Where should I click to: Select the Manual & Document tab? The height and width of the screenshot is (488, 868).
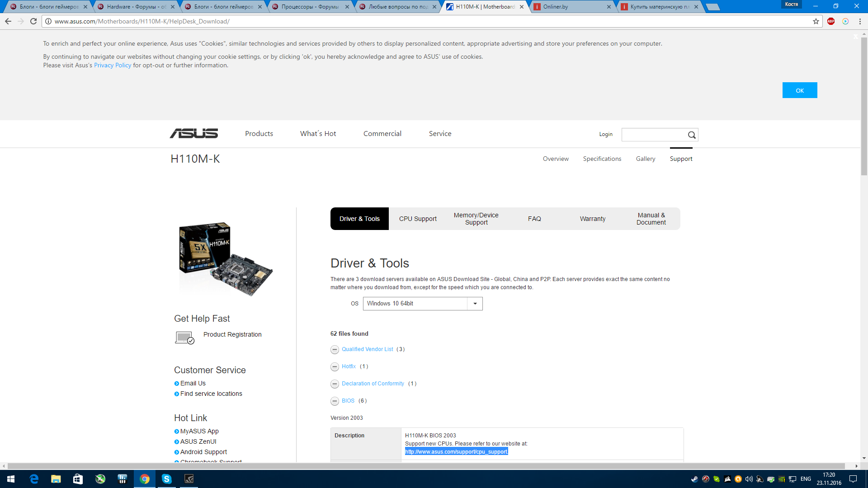651,219
